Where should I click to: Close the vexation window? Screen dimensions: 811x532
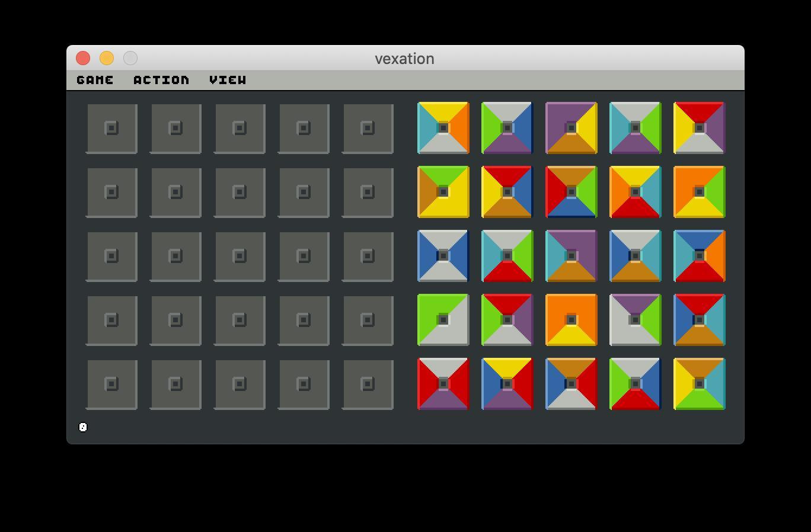point(83,58)
